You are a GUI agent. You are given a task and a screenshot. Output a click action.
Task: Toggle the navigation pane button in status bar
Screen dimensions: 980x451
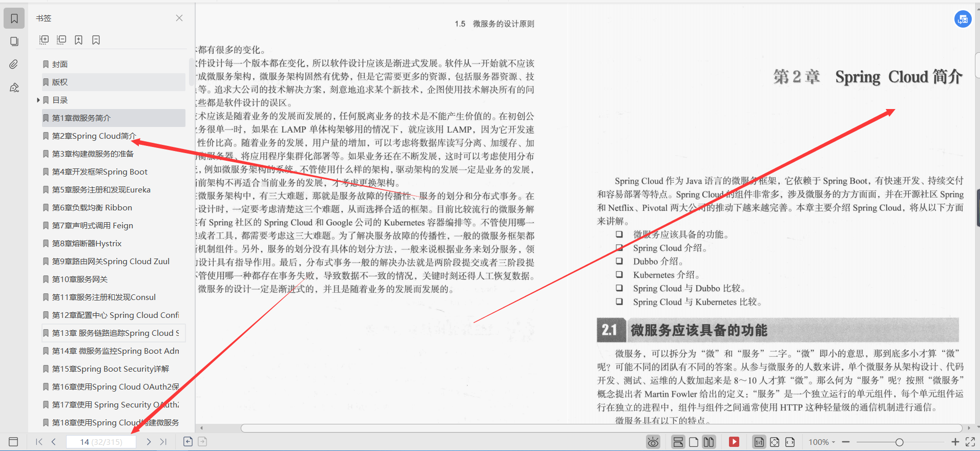click(14, 442)
